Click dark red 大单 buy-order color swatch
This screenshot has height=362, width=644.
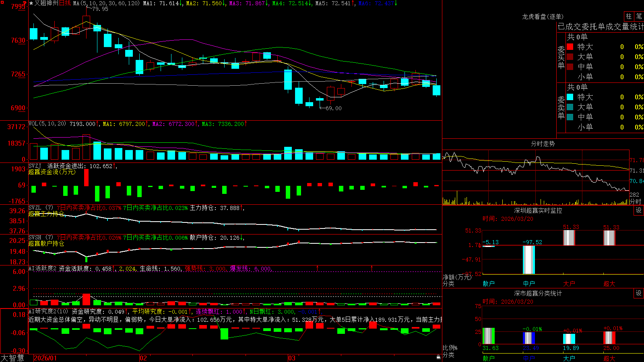point(570,57)
